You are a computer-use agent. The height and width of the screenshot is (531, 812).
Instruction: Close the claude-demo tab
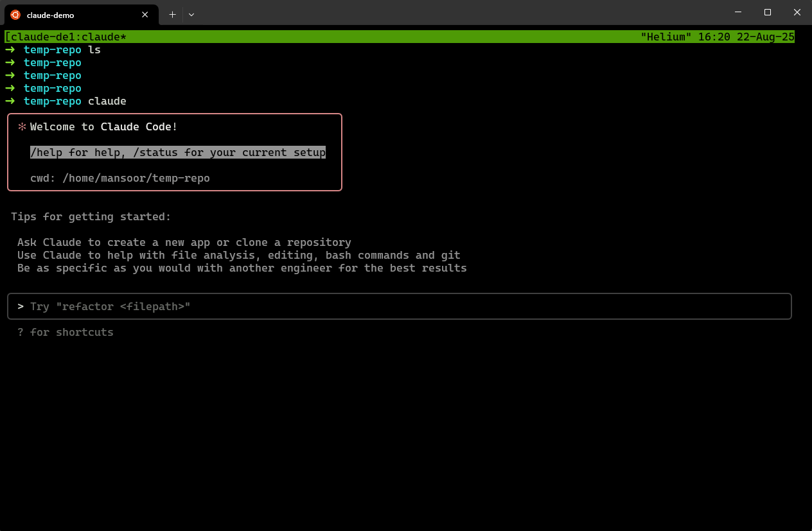point(145,15)
